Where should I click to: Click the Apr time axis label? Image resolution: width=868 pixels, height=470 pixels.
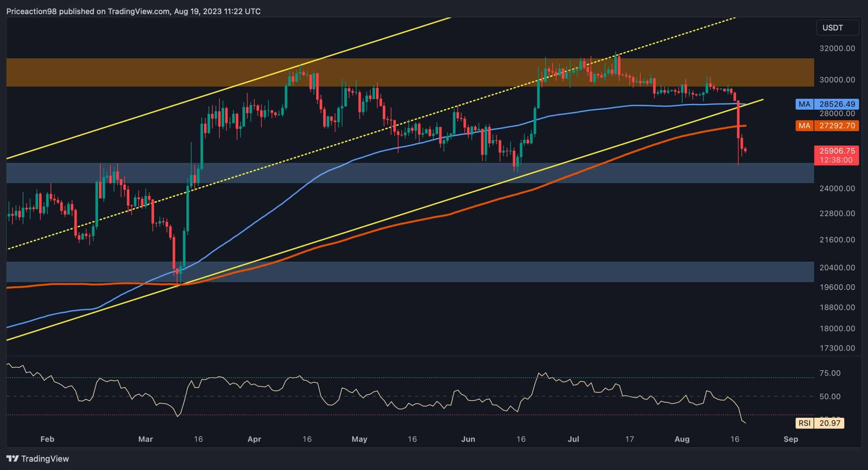[x=254, y=439]
